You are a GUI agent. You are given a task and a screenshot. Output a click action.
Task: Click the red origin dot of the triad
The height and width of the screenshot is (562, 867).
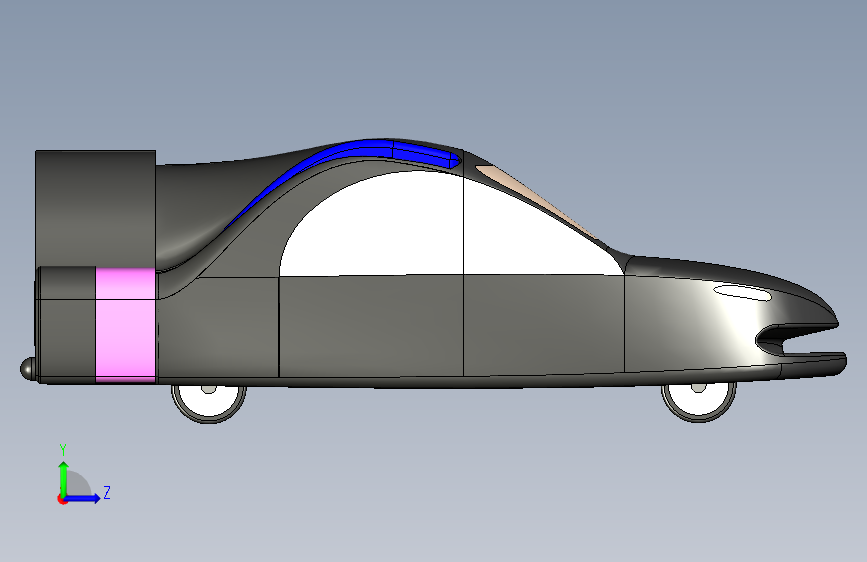click(x=62, y=499)
